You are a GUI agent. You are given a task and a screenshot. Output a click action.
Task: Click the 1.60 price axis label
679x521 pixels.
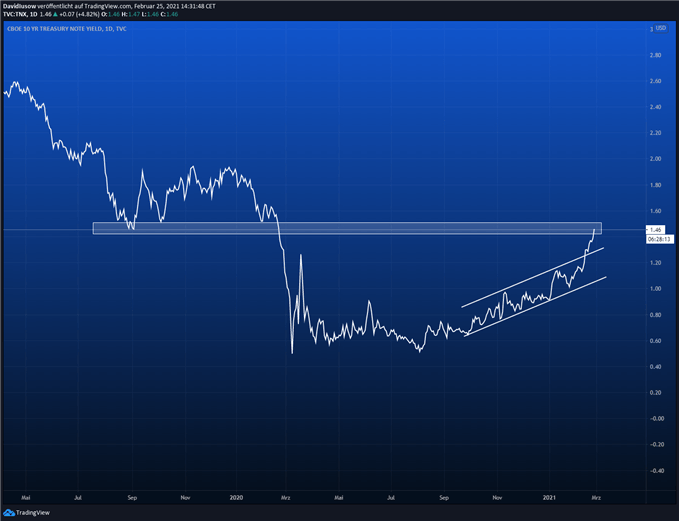pos(655,211)
